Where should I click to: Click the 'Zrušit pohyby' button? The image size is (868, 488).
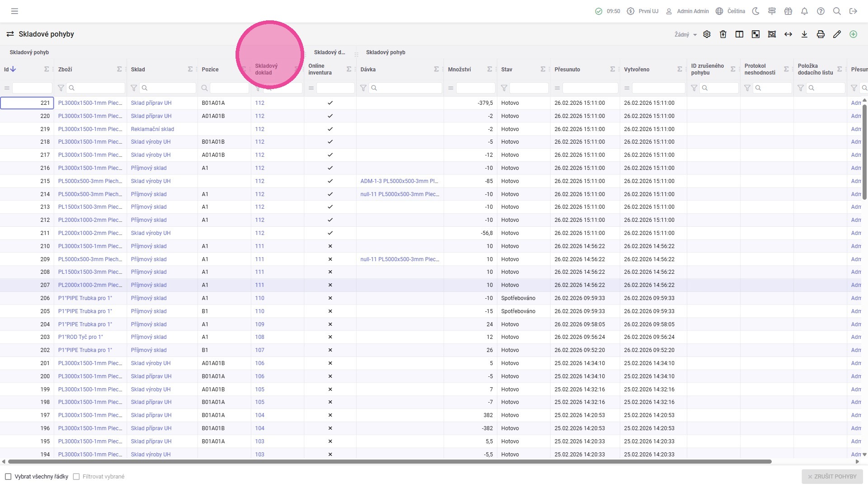click(832, 477)
